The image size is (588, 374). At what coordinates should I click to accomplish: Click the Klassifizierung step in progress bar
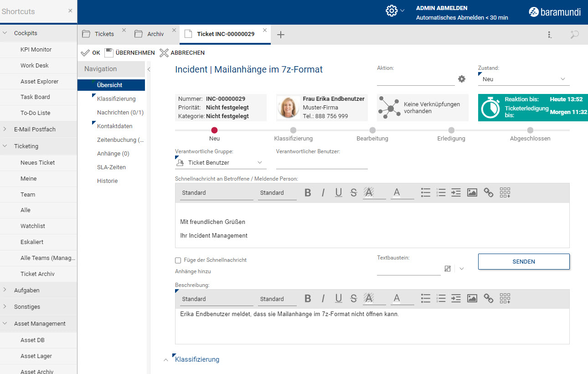(293, 130)
